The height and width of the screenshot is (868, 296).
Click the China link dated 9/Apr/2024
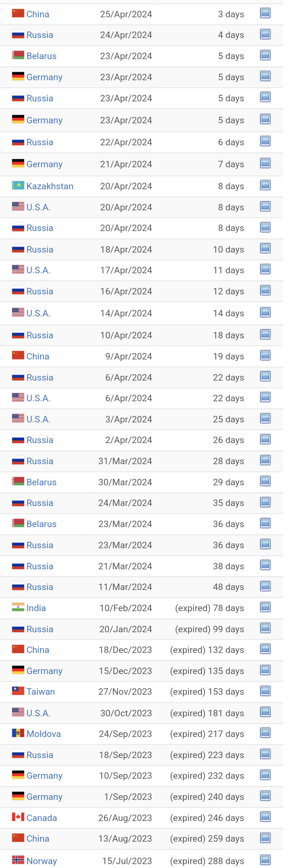pyautogui.click(x=38, y=356)
